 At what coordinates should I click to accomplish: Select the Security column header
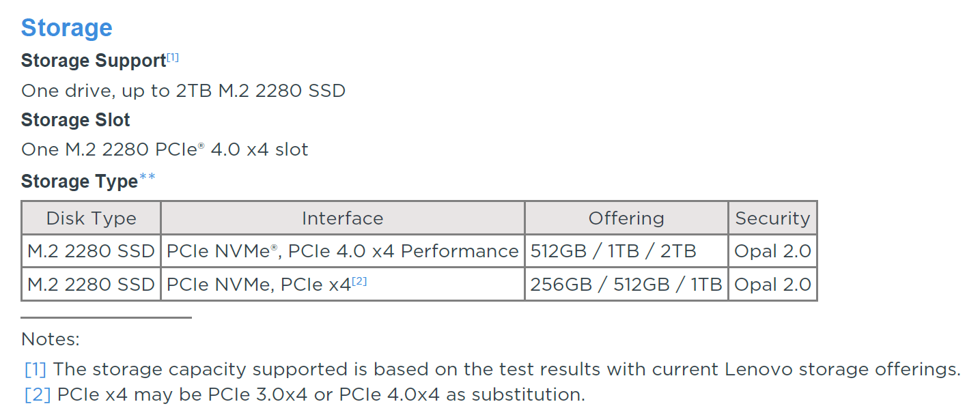[x=772, y=218]
